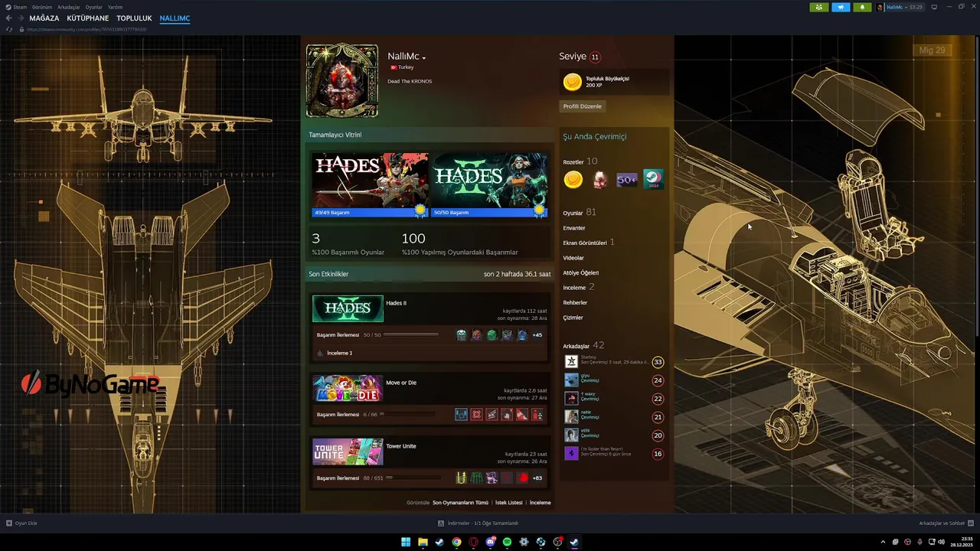Open the Hades II İnceleme 1 review link
The image size is (980, 551).
(x=339, y=353)
